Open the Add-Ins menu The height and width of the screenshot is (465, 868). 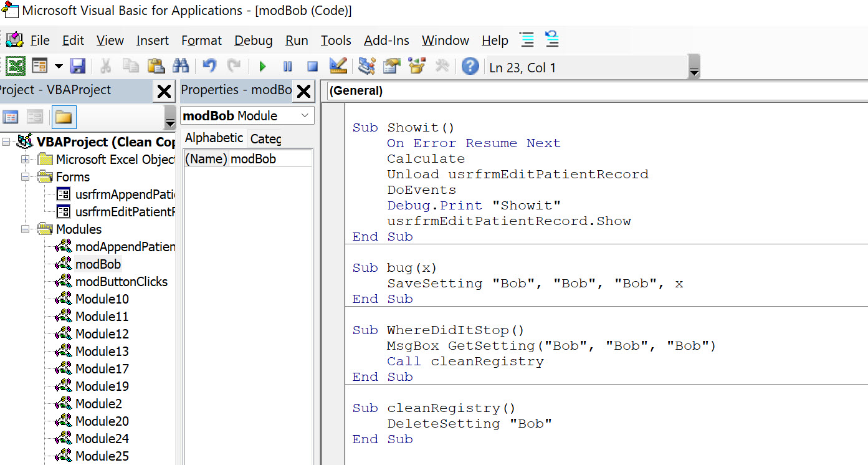(x=386, y=41)
